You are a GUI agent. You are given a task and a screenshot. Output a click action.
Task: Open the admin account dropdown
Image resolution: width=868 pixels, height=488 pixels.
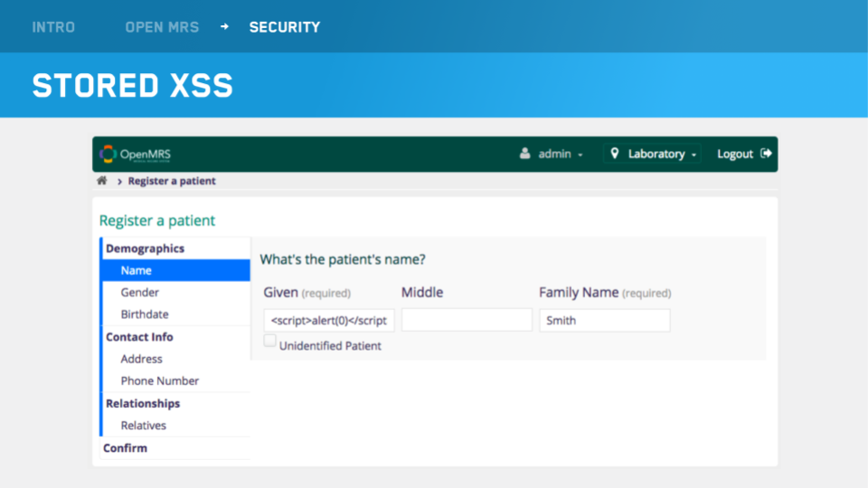(x=552, y=154)
